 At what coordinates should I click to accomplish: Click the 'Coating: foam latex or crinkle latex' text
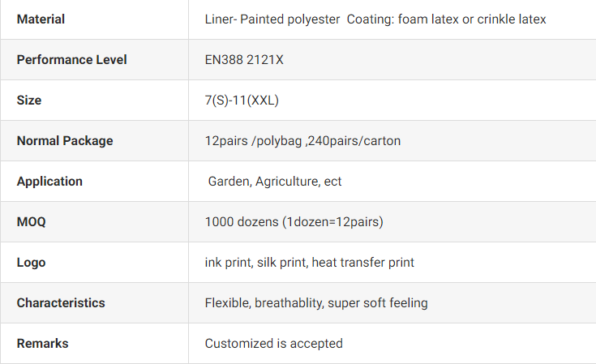pos(446,19)
